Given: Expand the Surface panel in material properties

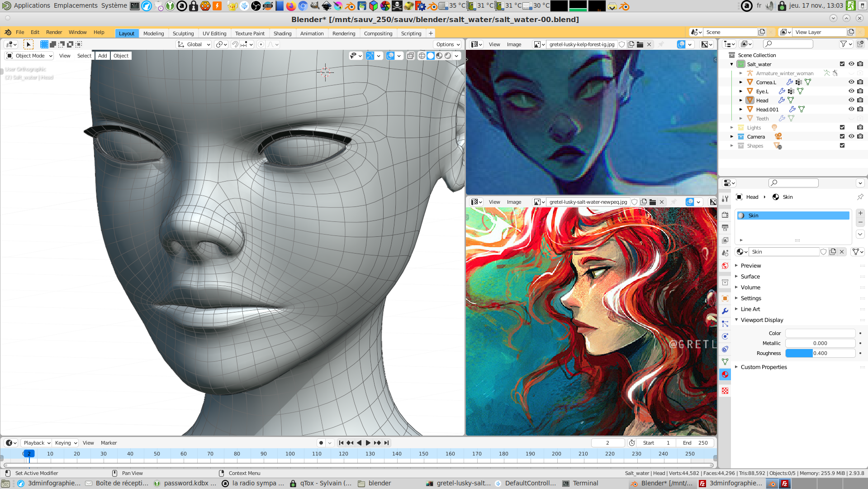Looking at the screenshot, I should click(750, 277).
